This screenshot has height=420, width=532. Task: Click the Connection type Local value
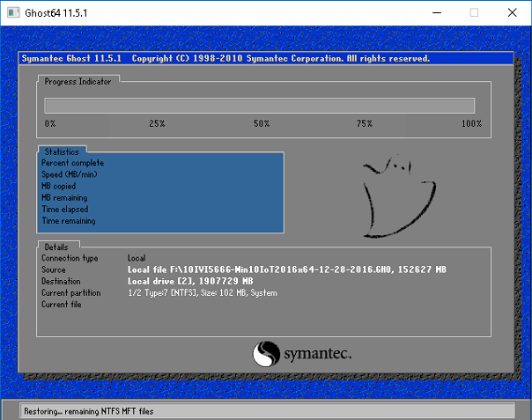[137, 258]
